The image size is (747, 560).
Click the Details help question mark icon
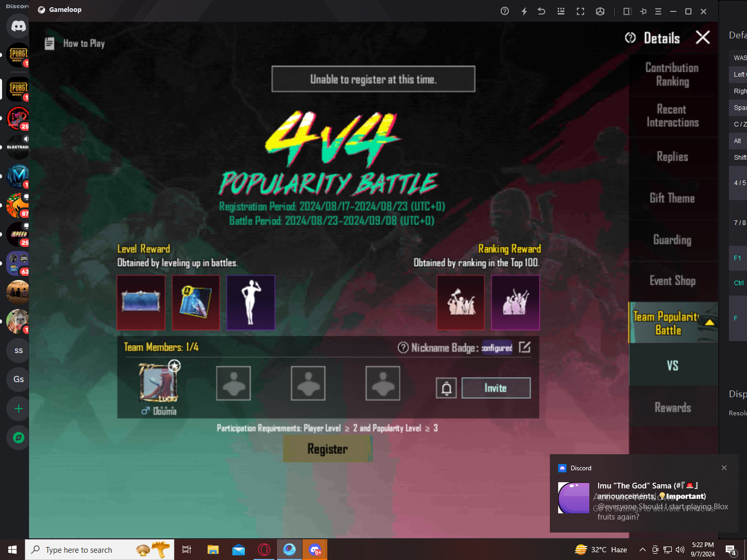click(x=630, y=37)
